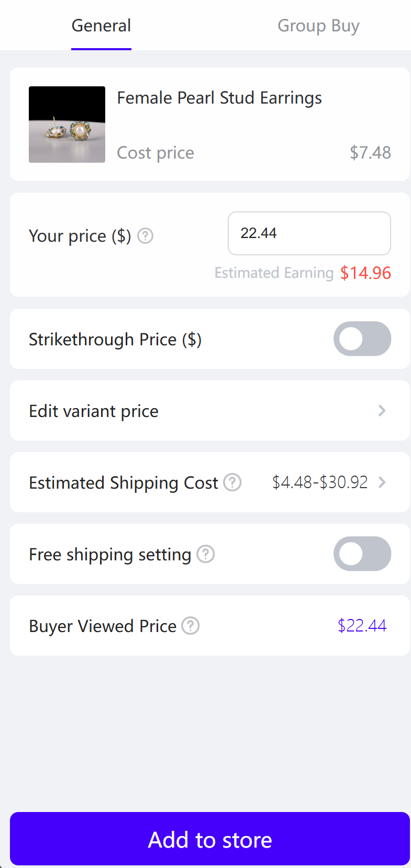Expand the Edit variant price chevron arrow
Viewport: 411px width, 868px height.
[382, 411]
